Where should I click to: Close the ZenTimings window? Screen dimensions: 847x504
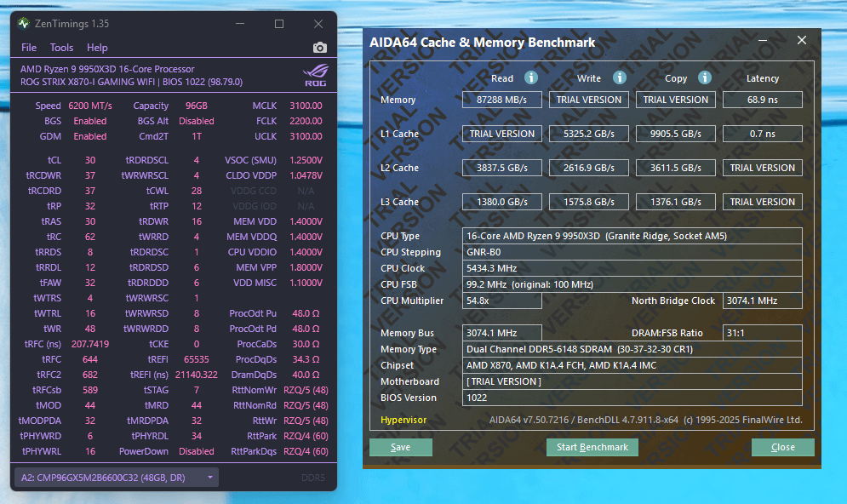[318, 24]
